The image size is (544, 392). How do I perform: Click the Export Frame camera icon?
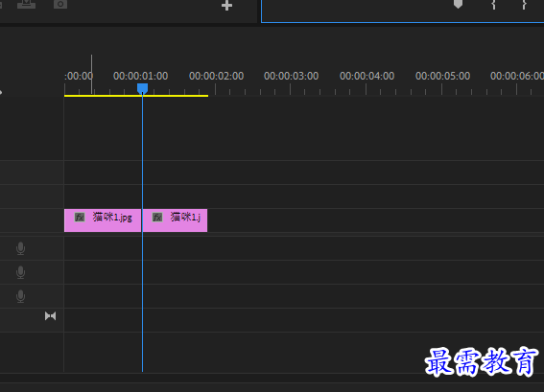pos(60,4)
